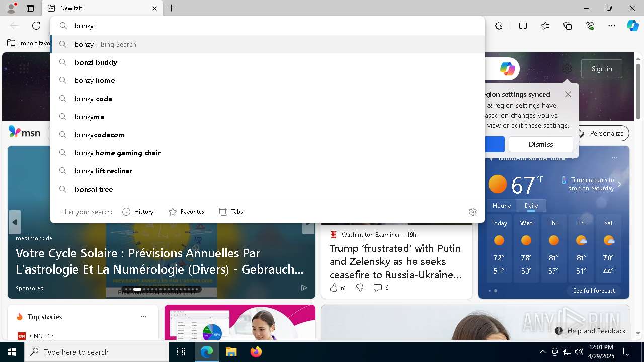Viewport: 644px width, 362px height.
Task: Select 'bonzi buddy' suggestion
Action: (268, 62)
